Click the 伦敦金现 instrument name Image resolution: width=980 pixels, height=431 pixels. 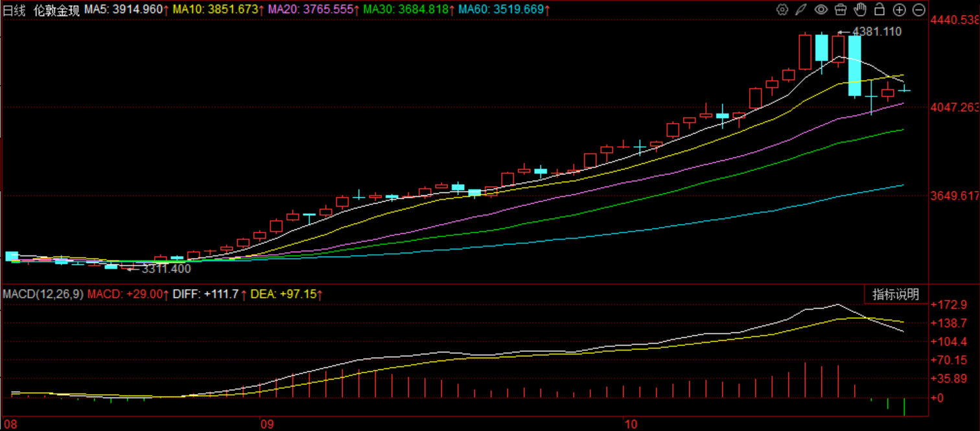click(57, 10)
